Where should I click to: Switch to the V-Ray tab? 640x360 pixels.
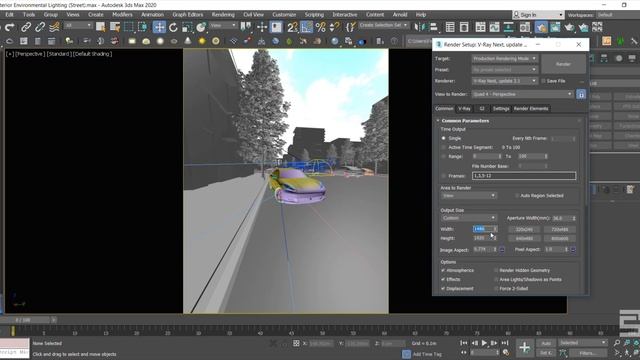click(464, 109)
